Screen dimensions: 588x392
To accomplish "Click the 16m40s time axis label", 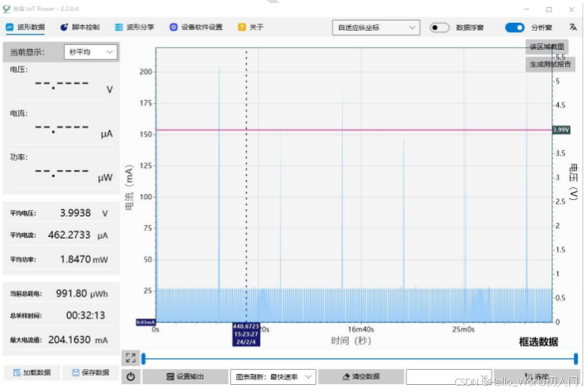I will tap(360, 329).
